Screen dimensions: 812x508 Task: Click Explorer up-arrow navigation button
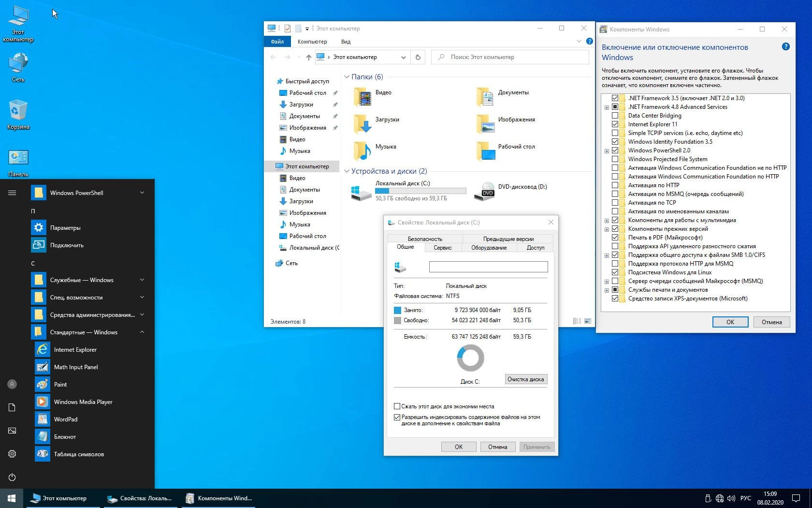308,57
